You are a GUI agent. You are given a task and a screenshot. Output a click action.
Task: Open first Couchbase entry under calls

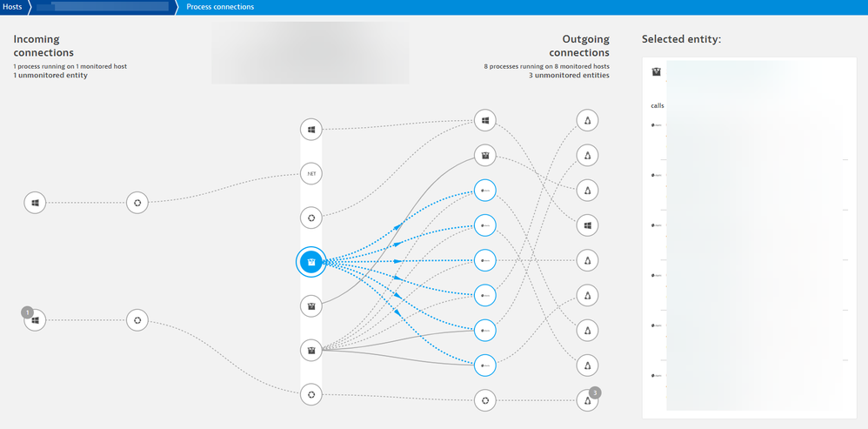[657, 125]
